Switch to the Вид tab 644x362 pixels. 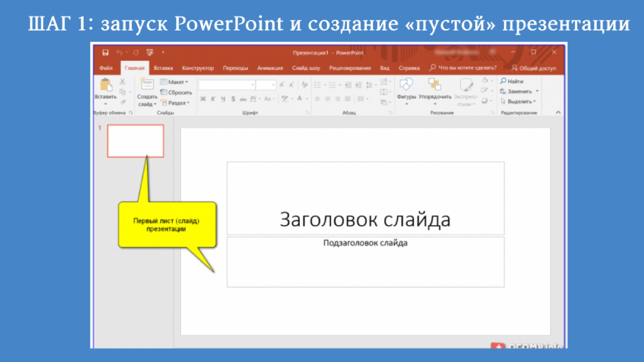[385, 68]
